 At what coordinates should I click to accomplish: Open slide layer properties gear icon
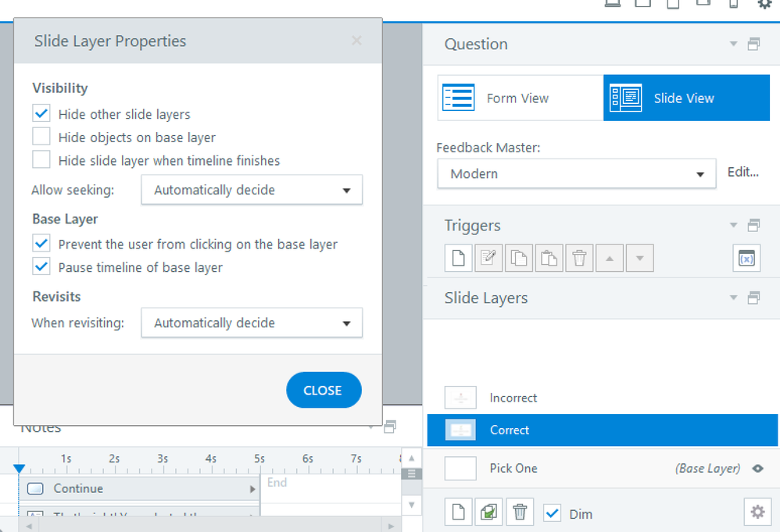point(757,512)
